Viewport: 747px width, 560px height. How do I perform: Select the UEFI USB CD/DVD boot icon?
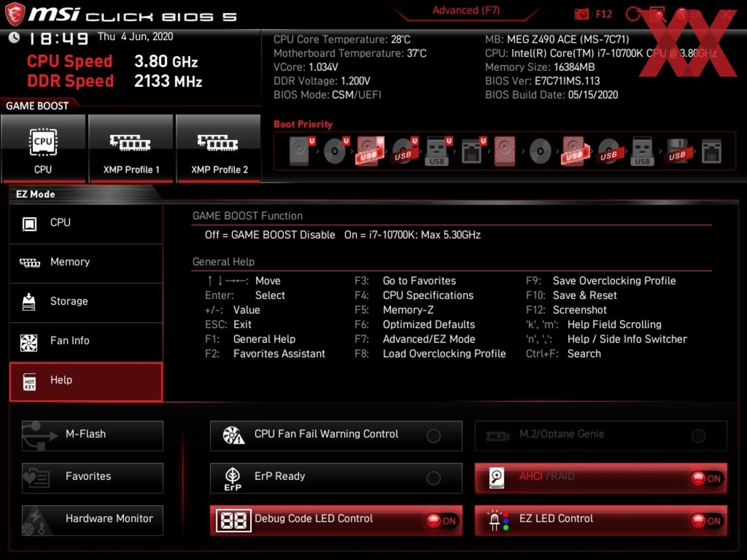[x=405, y=150]
